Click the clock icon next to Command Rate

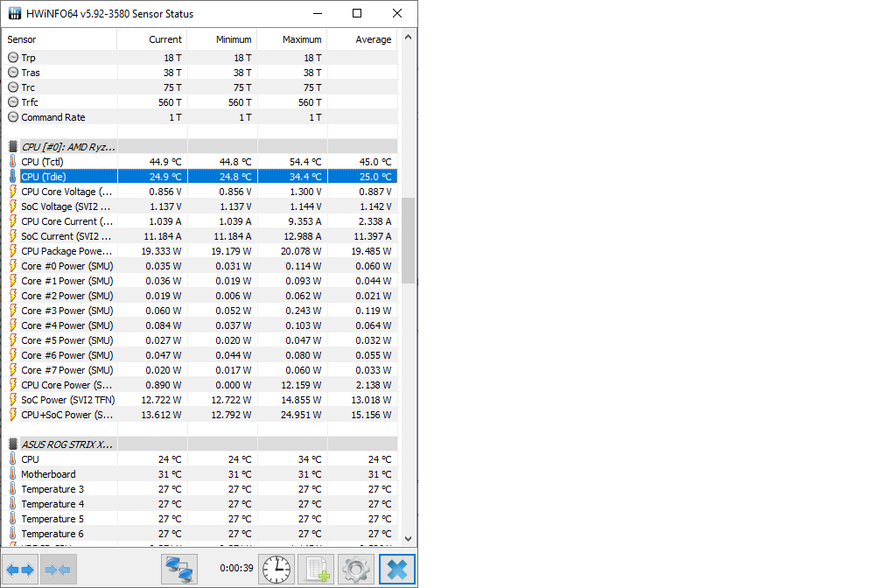13,117
